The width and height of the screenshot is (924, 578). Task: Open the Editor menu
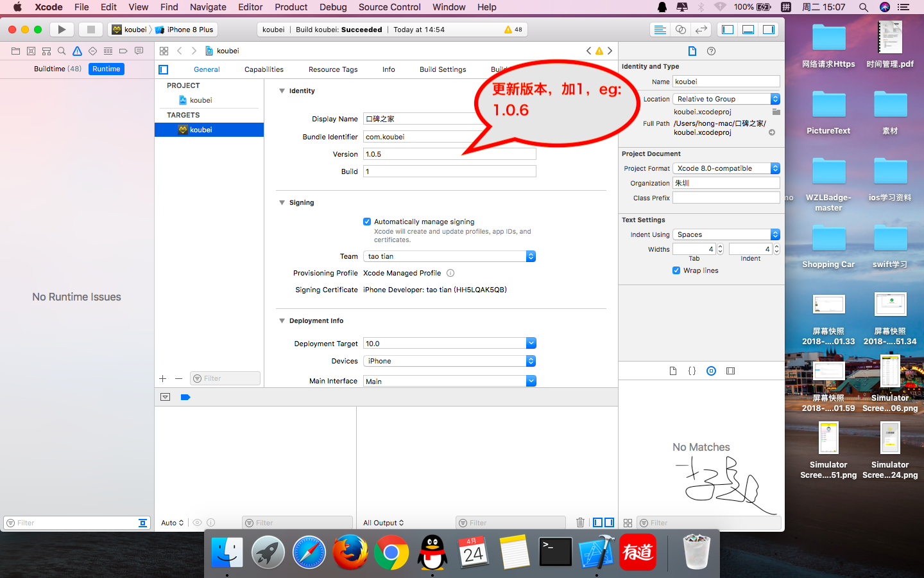250,7
